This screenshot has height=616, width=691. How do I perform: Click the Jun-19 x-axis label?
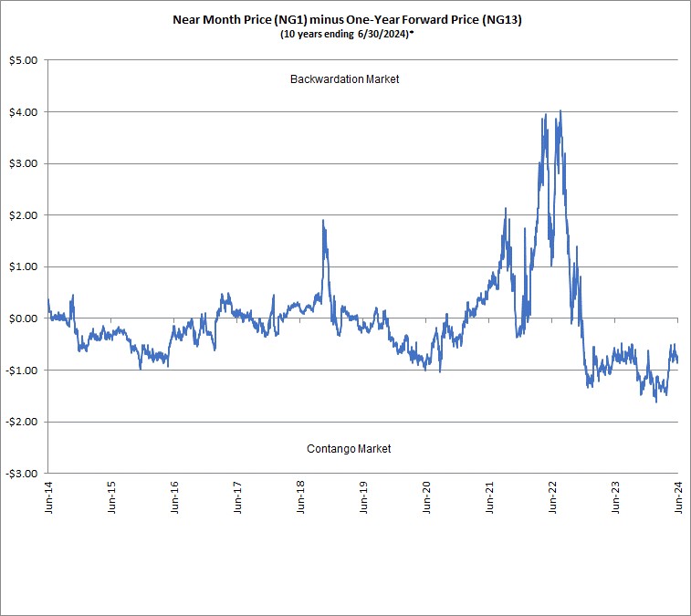[x=363, y=497]
